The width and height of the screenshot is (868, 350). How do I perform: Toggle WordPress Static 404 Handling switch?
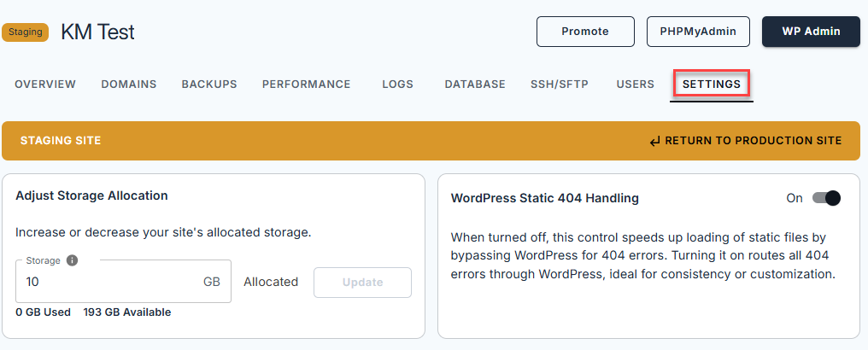point(826,198)
